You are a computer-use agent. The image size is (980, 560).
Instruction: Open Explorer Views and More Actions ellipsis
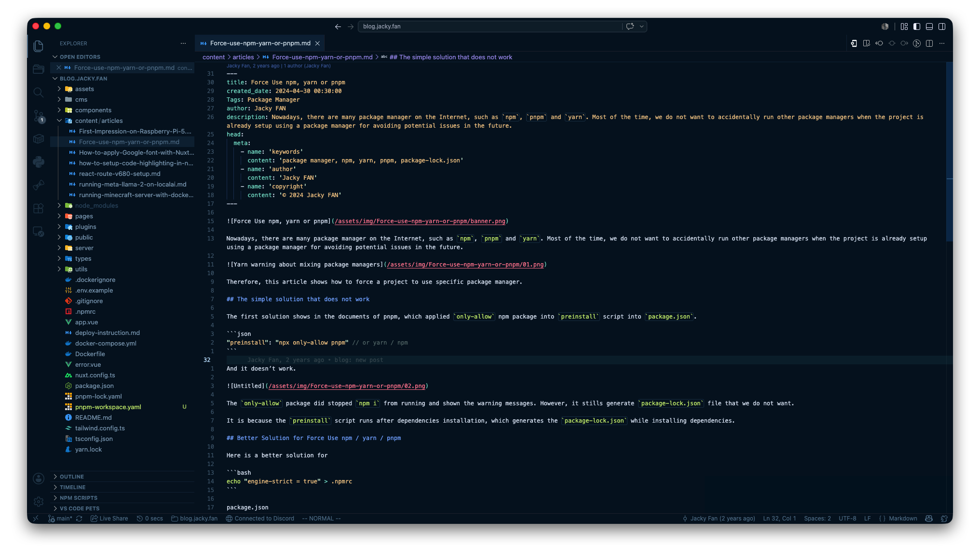coord(183,43)
